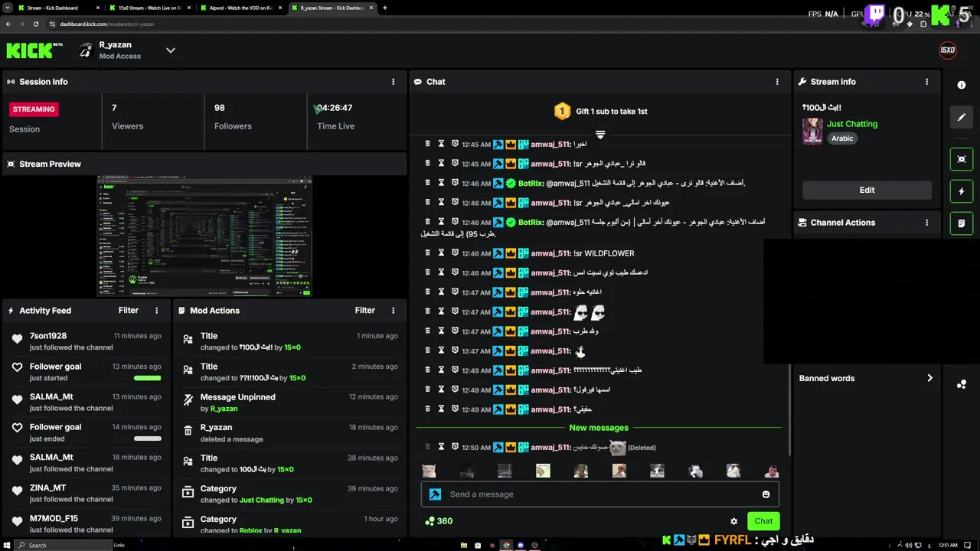Click shield icon on the 12:50 AM deleted message
Viewport: 980px width, 551px height.
pyautogui.click(x=455, y=447)
